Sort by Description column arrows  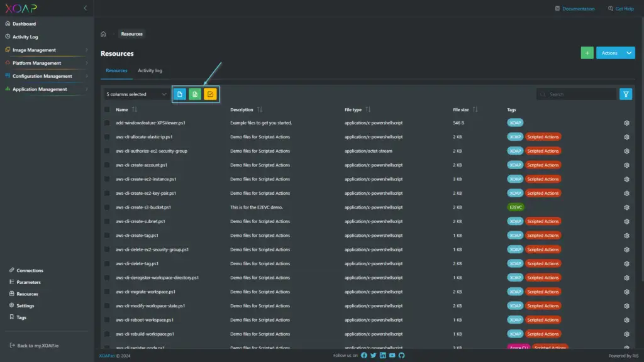(x=260, y=109)
